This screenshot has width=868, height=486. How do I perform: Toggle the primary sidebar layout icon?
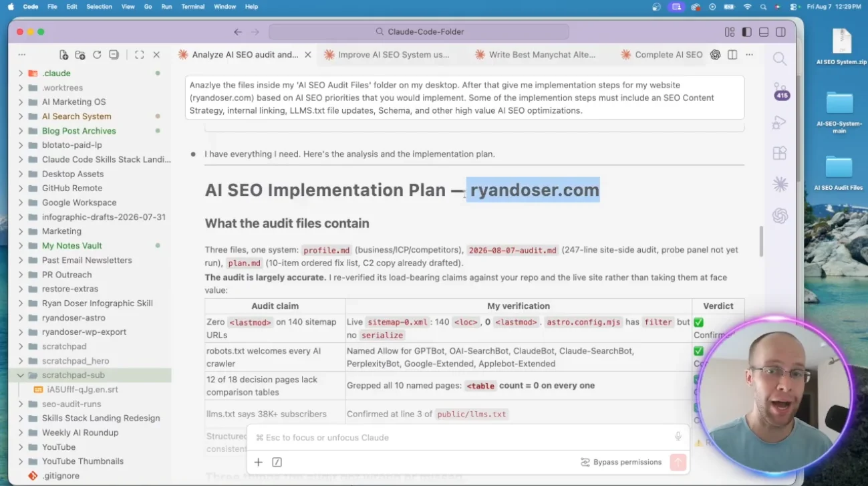[x=746, y=31]
